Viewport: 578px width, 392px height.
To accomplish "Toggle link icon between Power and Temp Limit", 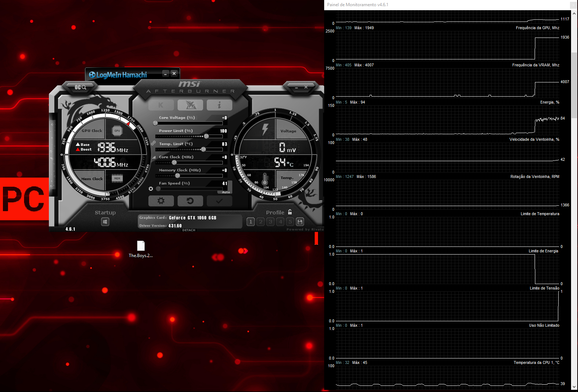I will 153,143.
